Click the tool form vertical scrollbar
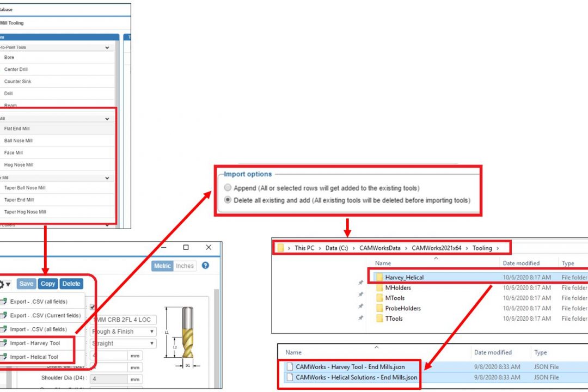This screenshot has width=588, height=392. click(216, 338)
